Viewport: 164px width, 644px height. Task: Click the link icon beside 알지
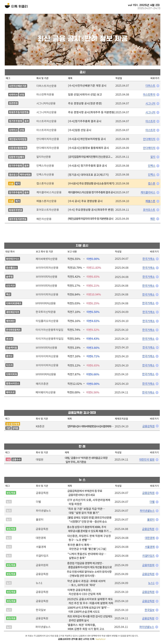(158, 157)
